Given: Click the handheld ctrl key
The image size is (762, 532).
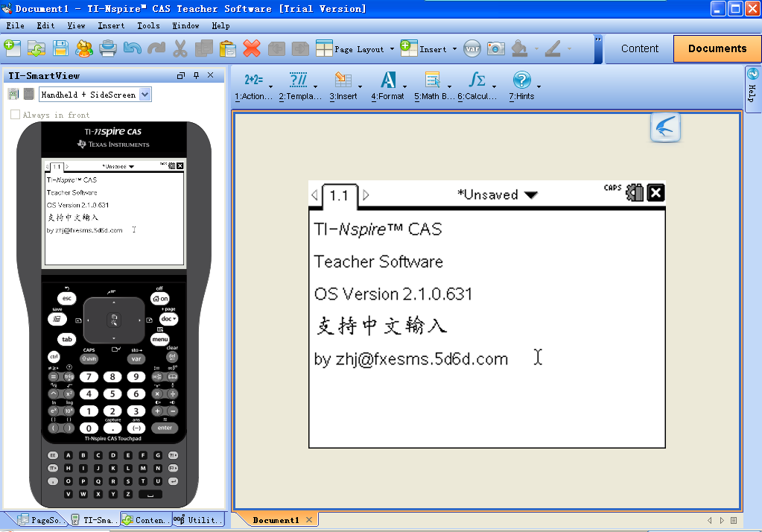Looking at the screenshot, I should pyautogui.click(x=54, y=357).
